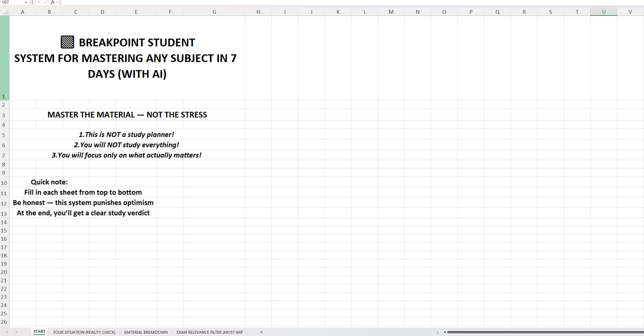Open the chevron next to the fx button
644x336 pixels.
(57, 2)
